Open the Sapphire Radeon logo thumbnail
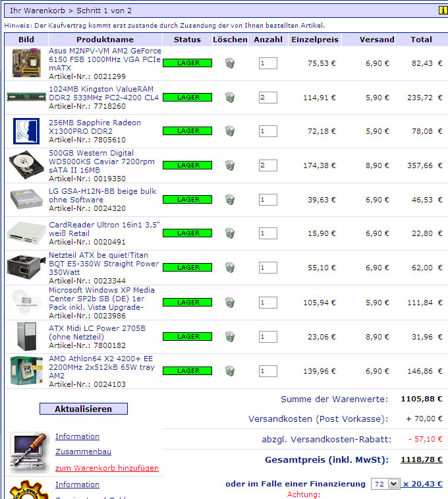Screen dimensions: 448x499 coord(26,131)
